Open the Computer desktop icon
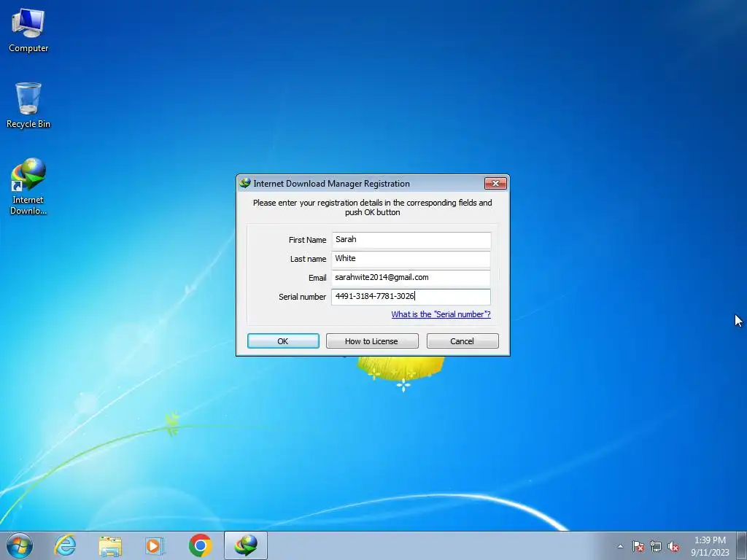 coord(28,31)
